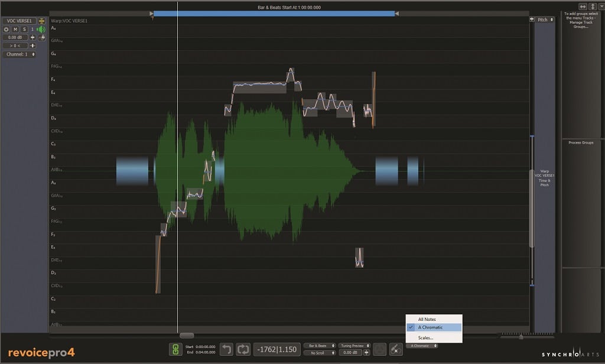Open the Channel: 1 dropdown
605x364 pixels.
tap(19, 54)
